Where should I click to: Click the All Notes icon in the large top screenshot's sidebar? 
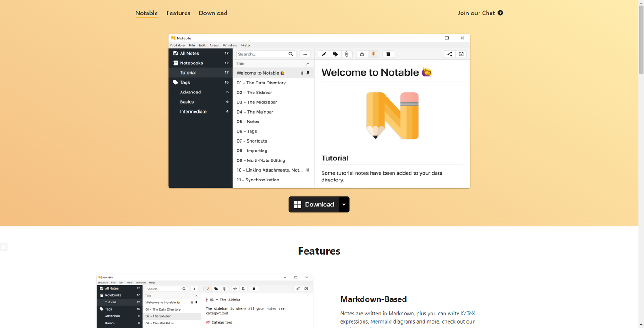click(176, 53)
